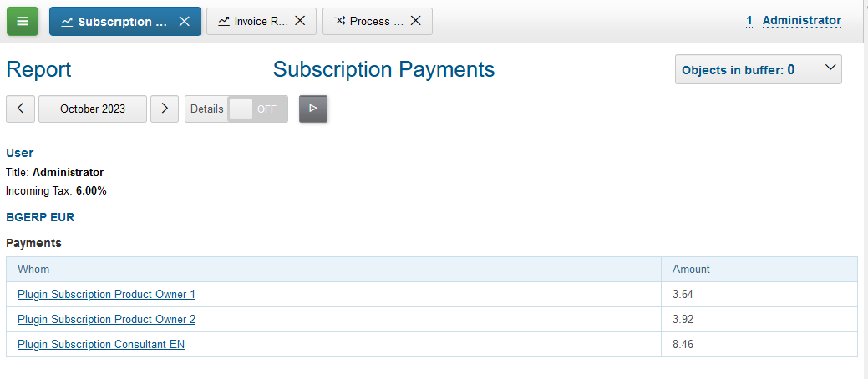Open Plugin Subscription Consultant EN link

(x=101, y=345)
